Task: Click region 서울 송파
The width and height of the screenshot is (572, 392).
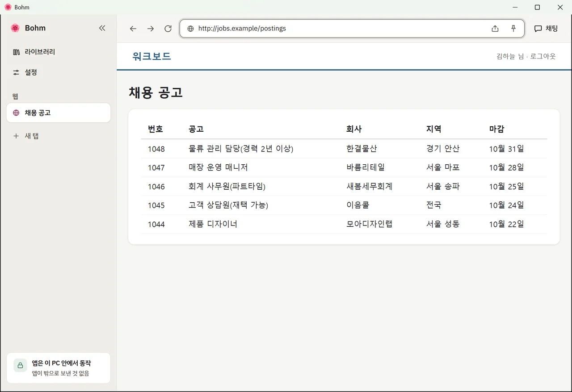Action: [x=443, y=186]
